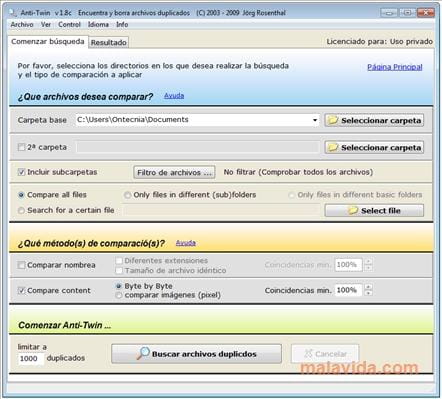Select the Comenzar búsqueda tab
The height and width of the screenshot is (399, 442).
click(x=48, y=42)
